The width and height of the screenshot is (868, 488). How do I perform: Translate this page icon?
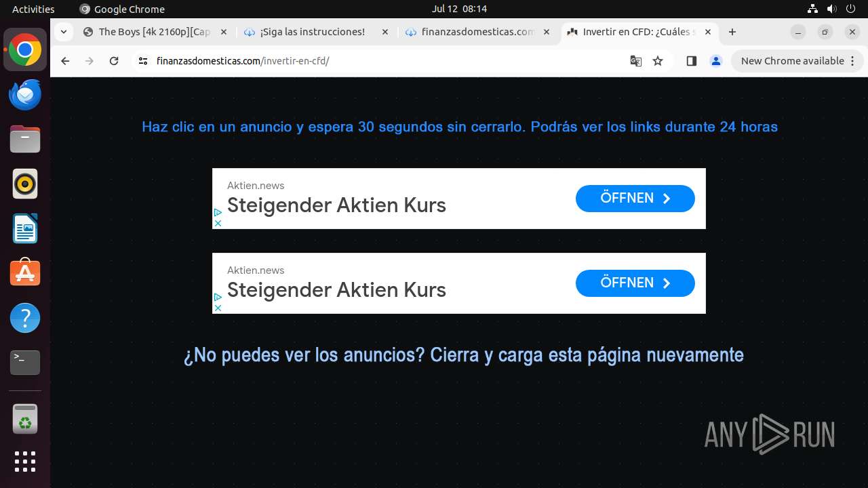[635, 61]
